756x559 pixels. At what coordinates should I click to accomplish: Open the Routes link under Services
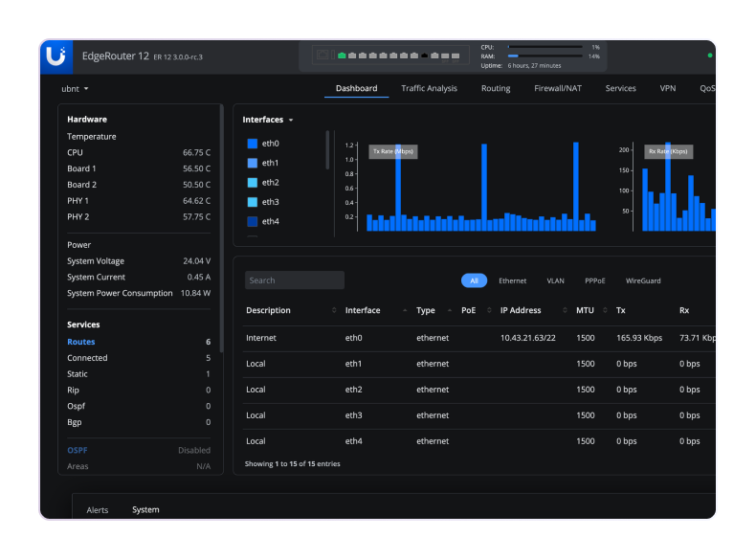pyautogui.click(x=81, y=342)
